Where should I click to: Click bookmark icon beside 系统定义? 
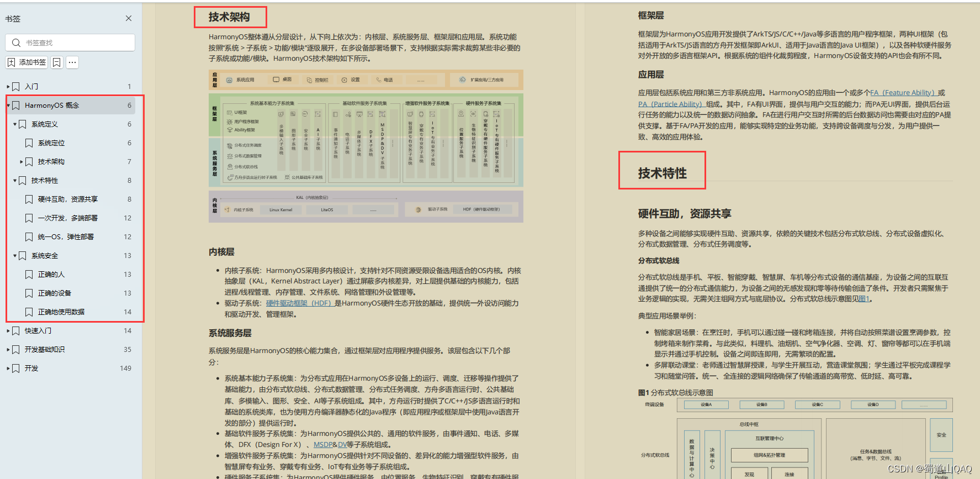point(23,124)
